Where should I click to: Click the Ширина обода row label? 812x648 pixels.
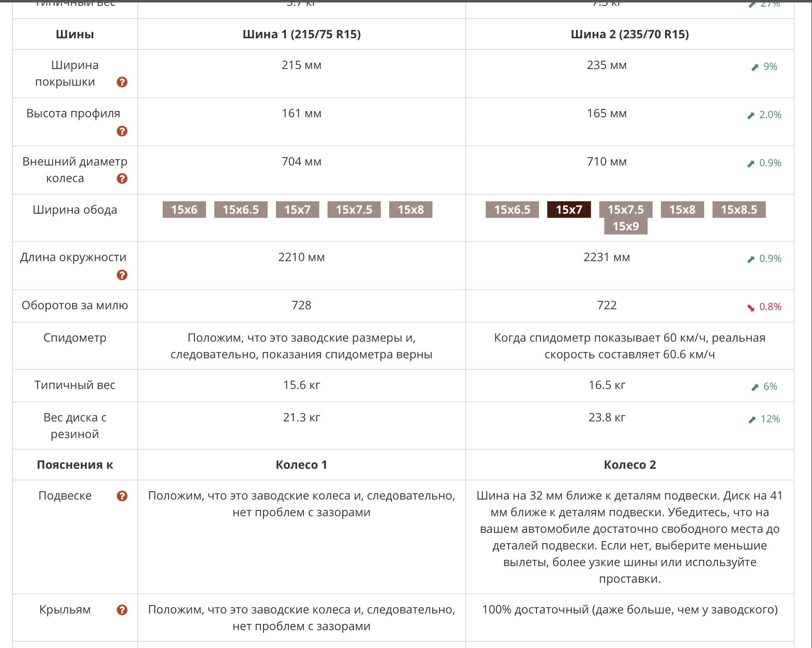(75, 210)
